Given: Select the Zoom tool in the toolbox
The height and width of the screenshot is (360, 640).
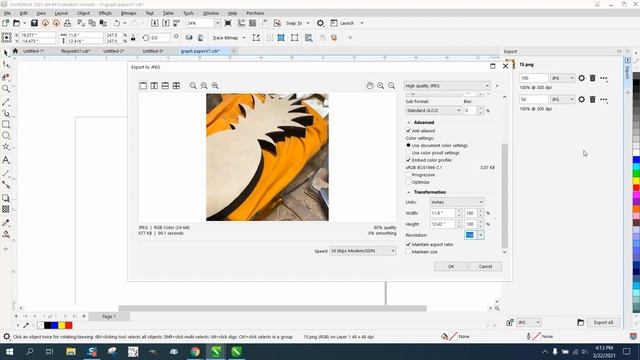Looking at the screenshot, I should 6,89.
